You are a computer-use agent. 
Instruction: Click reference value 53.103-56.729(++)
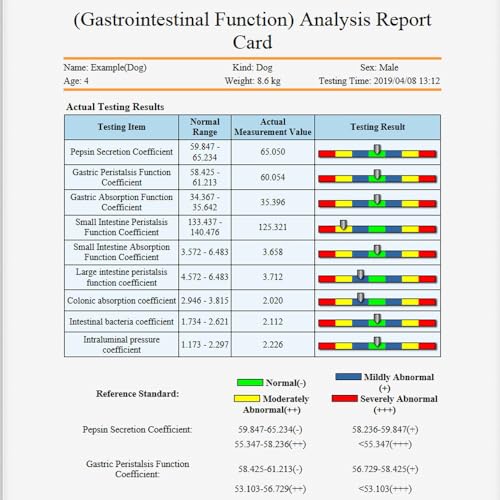click(x=270, y=489)
